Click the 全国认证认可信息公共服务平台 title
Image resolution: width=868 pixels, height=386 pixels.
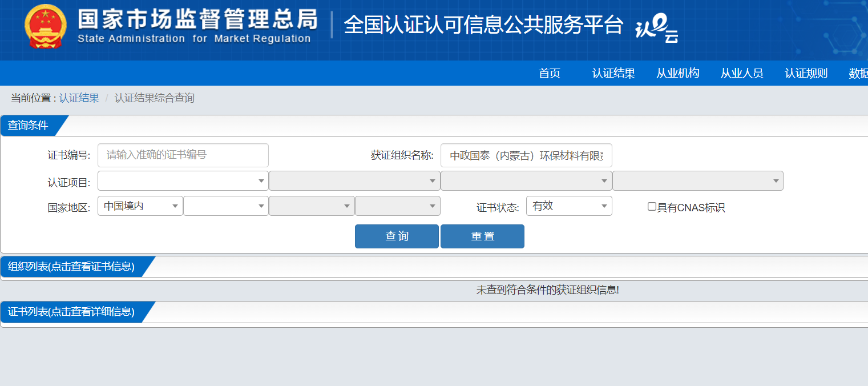point(483,25)
